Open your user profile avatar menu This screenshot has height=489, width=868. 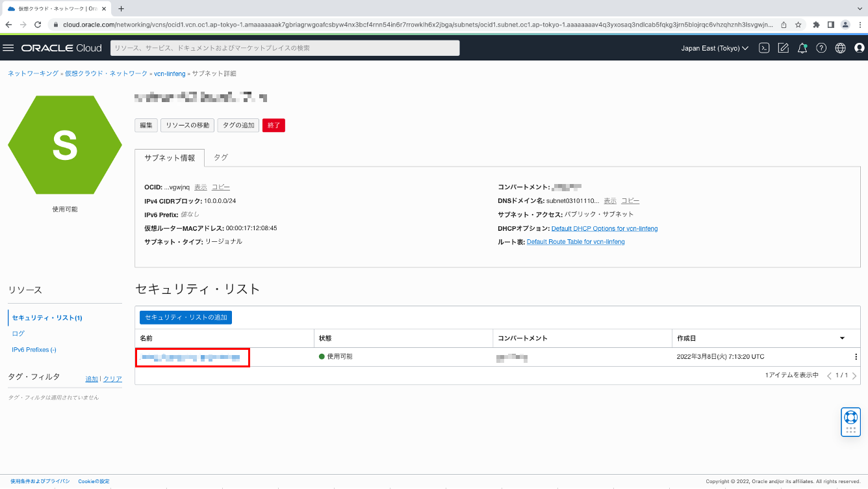(860, 47)
